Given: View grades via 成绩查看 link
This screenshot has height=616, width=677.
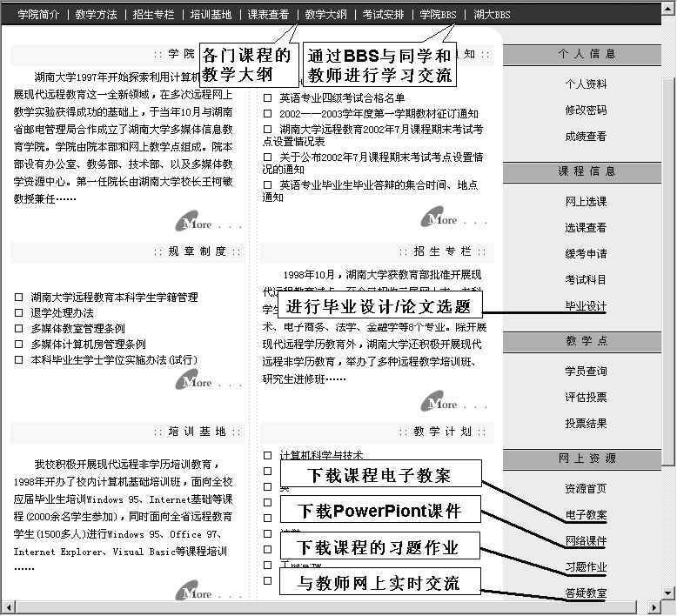Looking at the screenshot, I should (586, 136).
